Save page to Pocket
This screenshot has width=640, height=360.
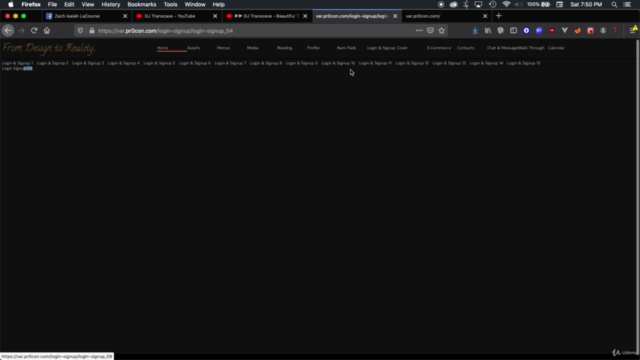[x=430, y=31]
